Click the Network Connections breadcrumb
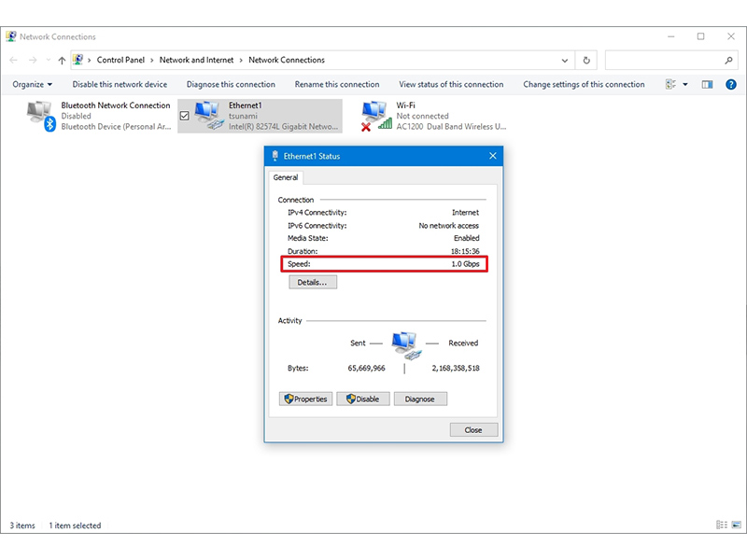 [287, 60]
